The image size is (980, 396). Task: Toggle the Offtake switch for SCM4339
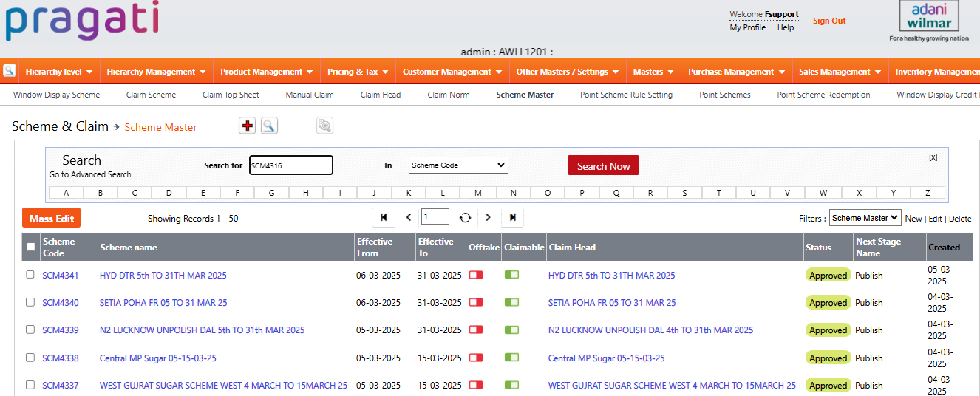[476, 330]
